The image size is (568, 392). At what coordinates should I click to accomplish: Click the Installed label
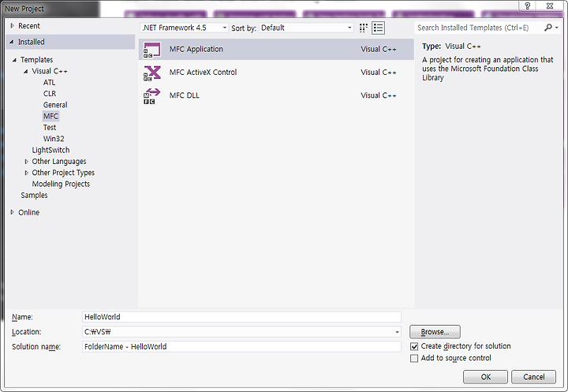(x=31, y=42)
